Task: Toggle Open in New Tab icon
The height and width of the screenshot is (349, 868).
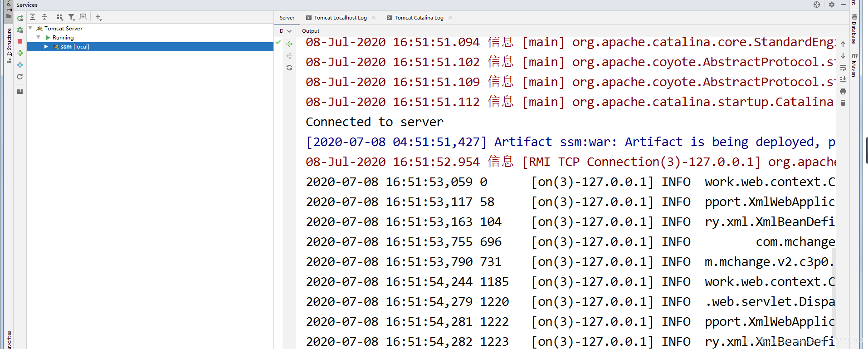Action: [83, 17]
